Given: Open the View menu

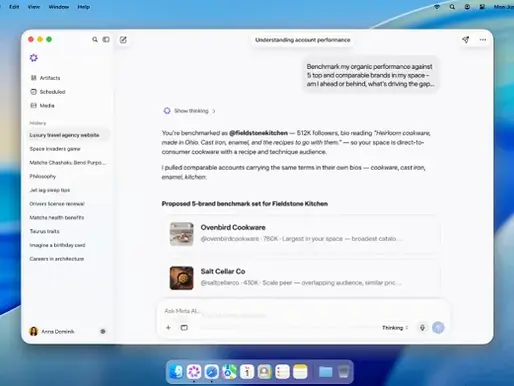Looking at the screenshot, I should coord(34,7).
